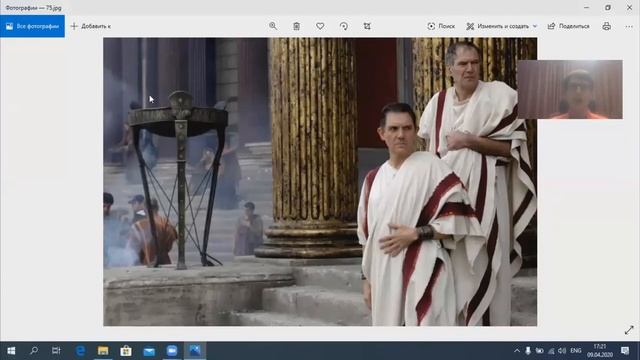Rotate the photo
640x360 pixels.
coord(344,26)
